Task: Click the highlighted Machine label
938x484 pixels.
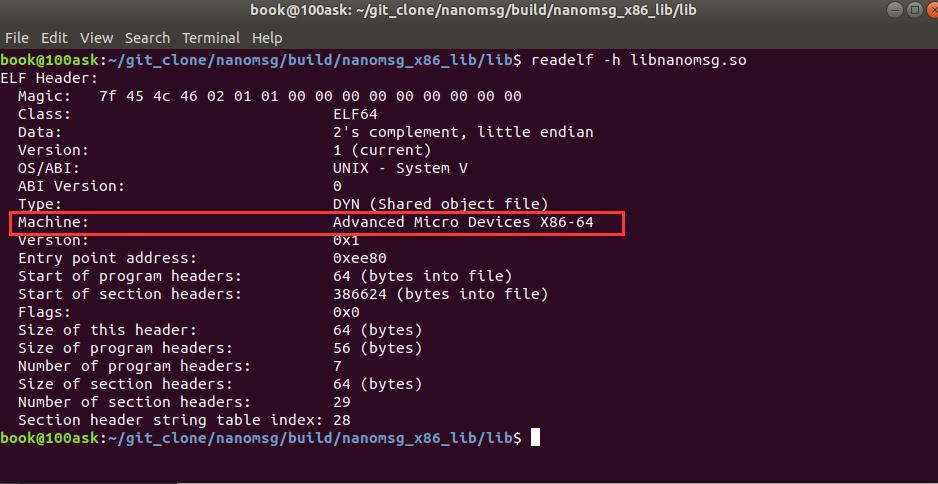Action: click(53, 223)
